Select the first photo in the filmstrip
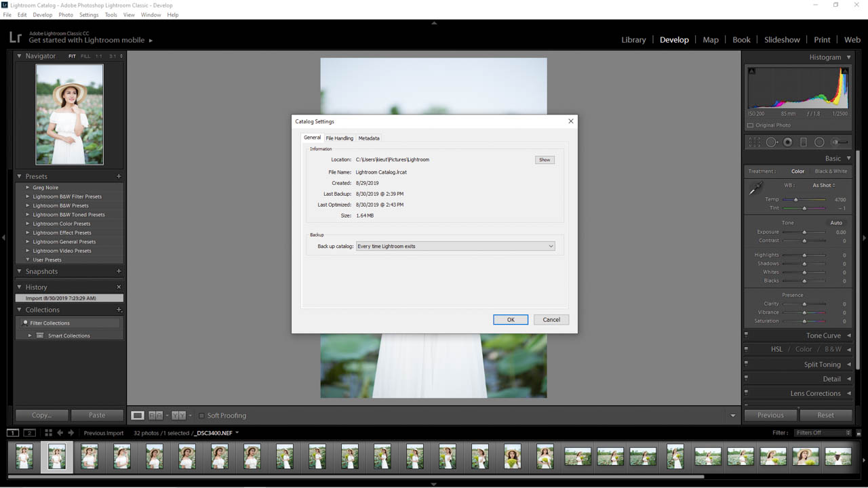Image resolution: width=868 pixels, height=488 pixels. click(24, 456)
